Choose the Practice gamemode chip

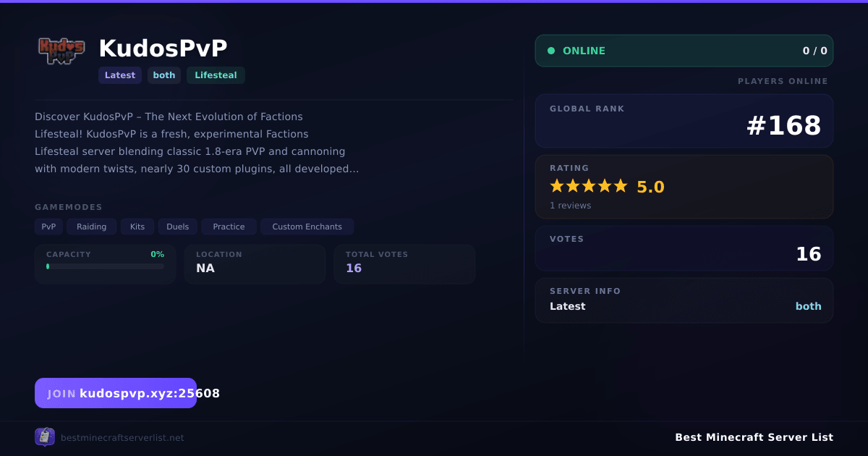coord(229,227)
